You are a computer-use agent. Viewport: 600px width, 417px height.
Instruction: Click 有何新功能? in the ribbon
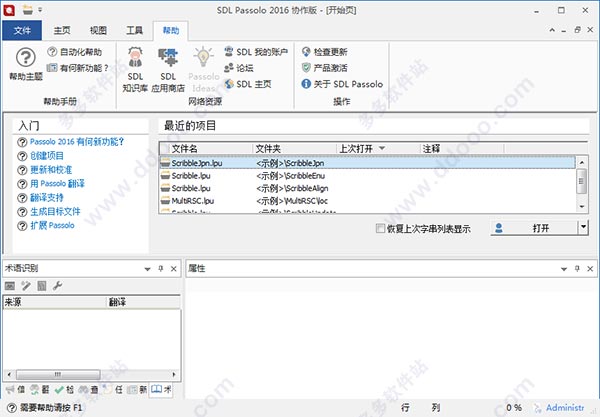coord(78,68)
